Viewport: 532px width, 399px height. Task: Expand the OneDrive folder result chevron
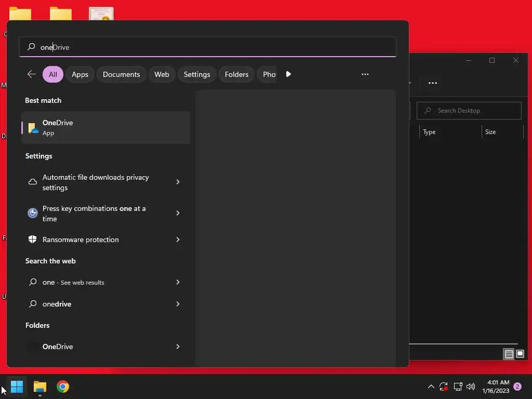(178, 347)
